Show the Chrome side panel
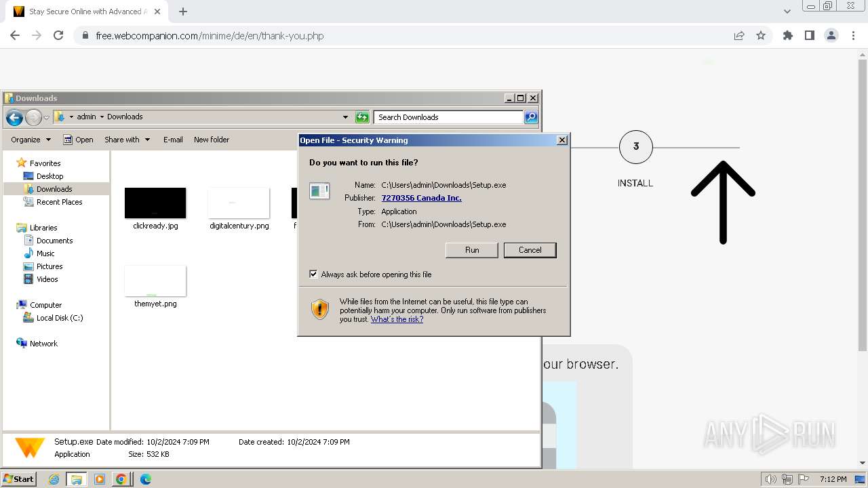The width and height of the screenshot is (868, 488). 810,36
